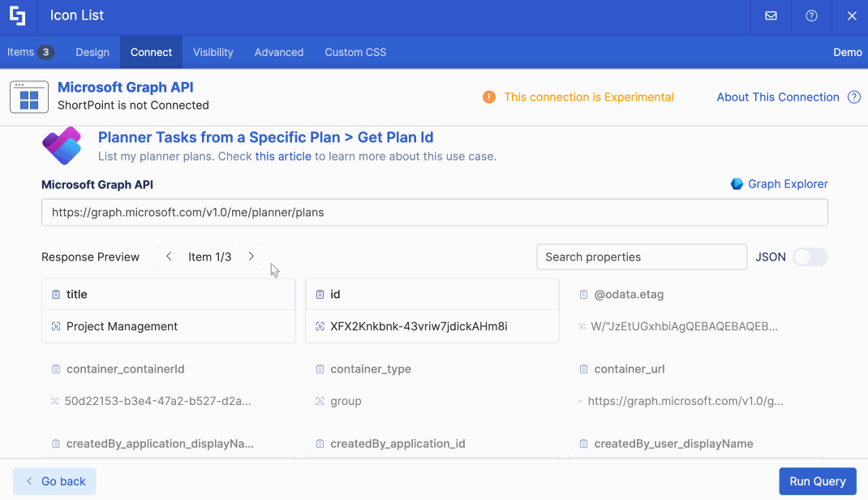Click the Demo link
868x500 pixels.
tap(848, 52)
